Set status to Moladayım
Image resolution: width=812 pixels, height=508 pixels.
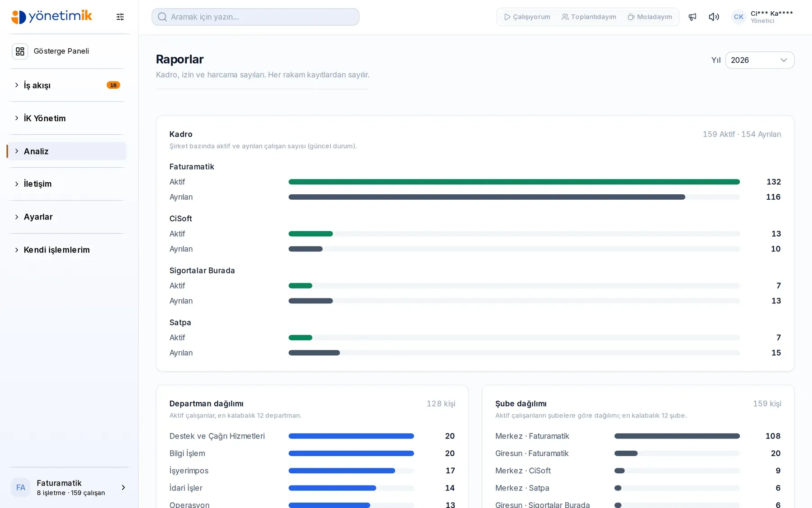650,17
